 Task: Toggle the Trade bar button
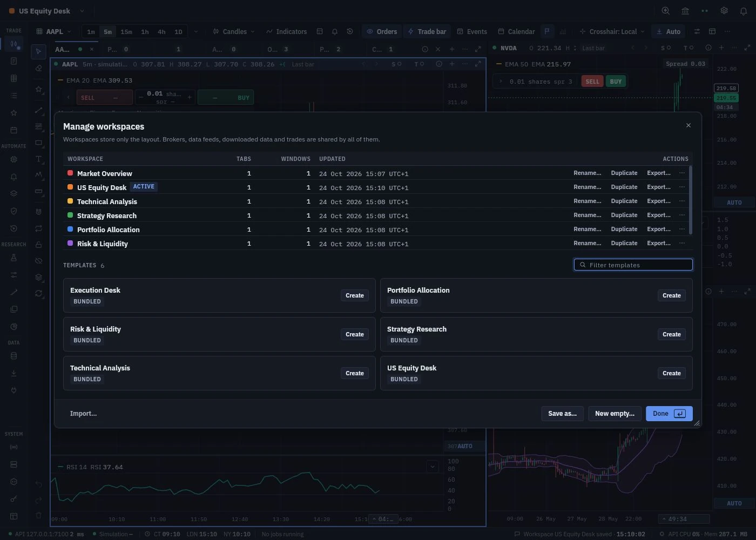coord(427,31)
